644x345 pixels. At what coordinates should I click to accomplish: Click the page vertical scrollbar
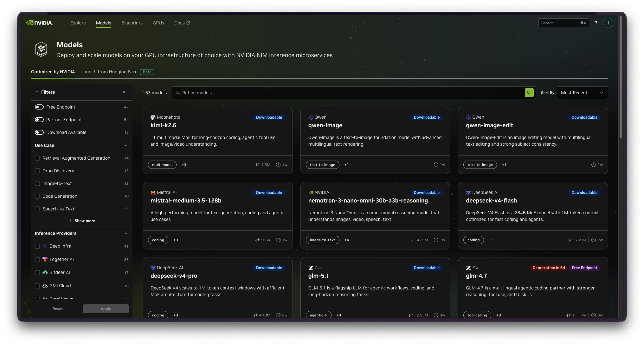click(x=621, y=77)
